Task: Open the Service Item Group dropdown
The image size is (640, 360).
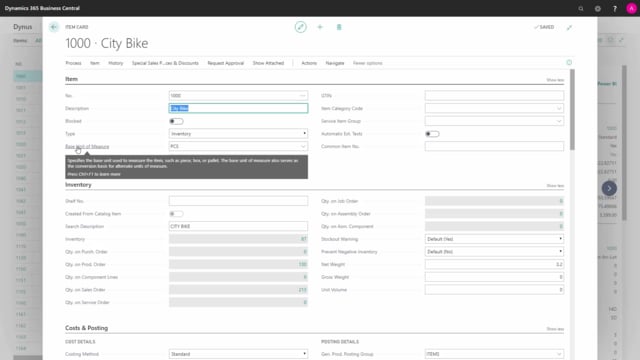Action: [559, 121]
